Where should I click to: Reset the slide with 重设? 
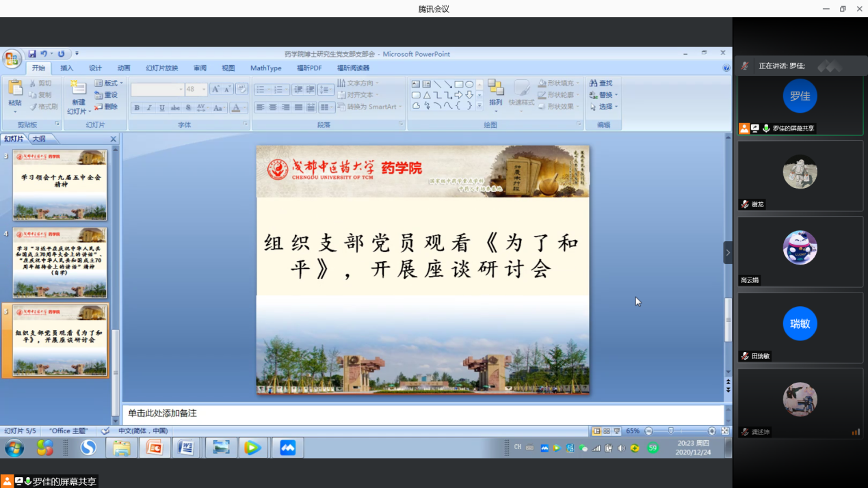tap(106, 95)
